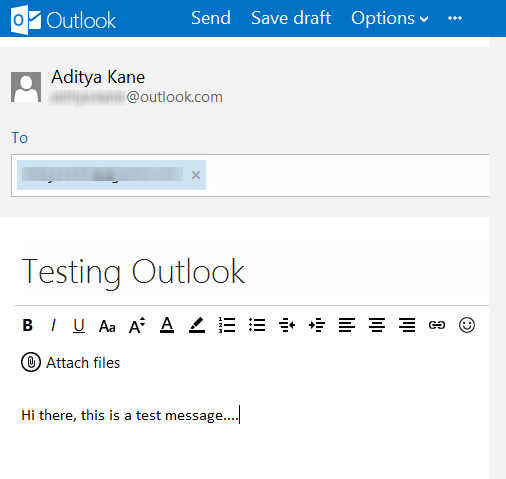506x479 pixels.
Task: Toggle underline formatting
Action: pos(79,325)
